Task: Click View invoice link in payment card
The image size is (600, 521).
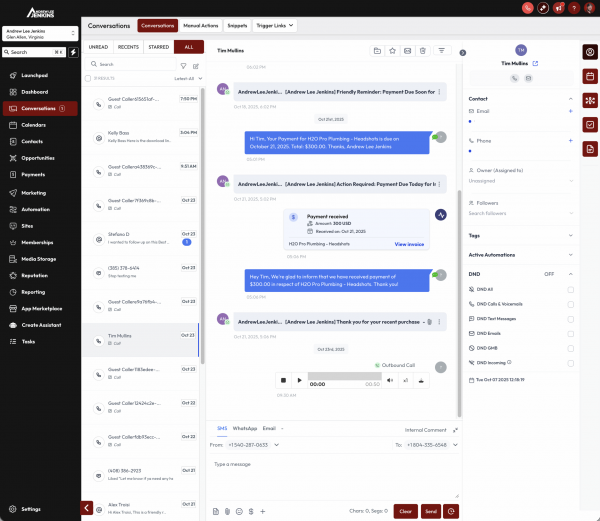Action: point(409,244)
